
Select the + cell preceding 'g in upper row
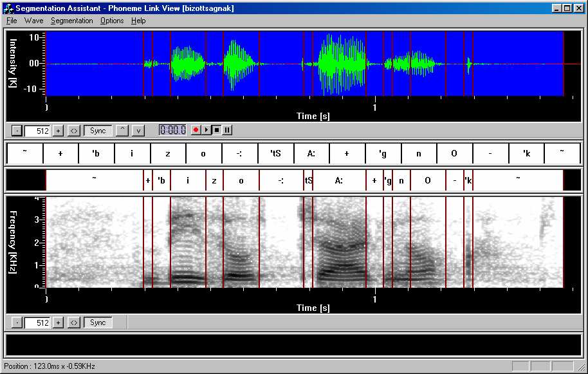tap(347, 153)
